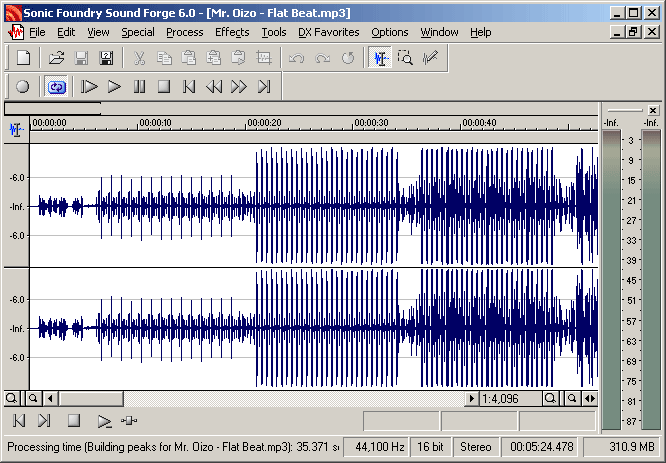Image resolution: width=666 pixels, height=463 pixels.
Task: Click the maximize width double-arrow icon
Action: tap(590, 398)
